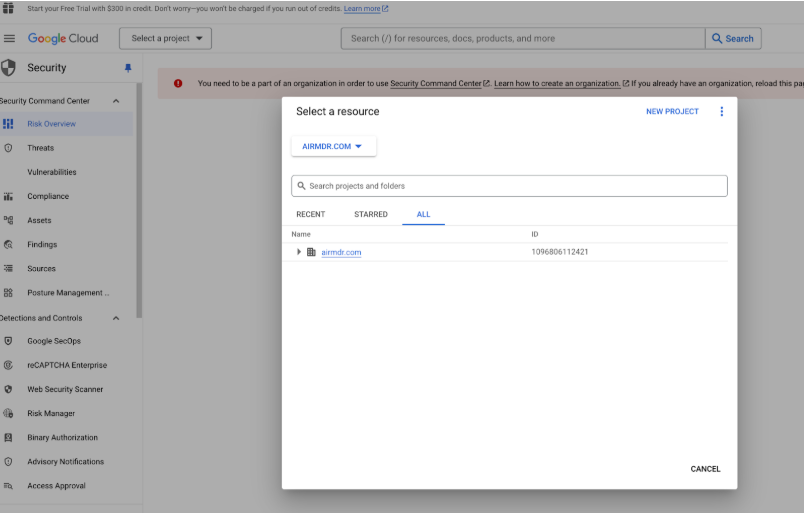Screen dimensions: 804x513
Task: Click the organization building icon beside airmdr.com
Action: [x=311, y=252]
